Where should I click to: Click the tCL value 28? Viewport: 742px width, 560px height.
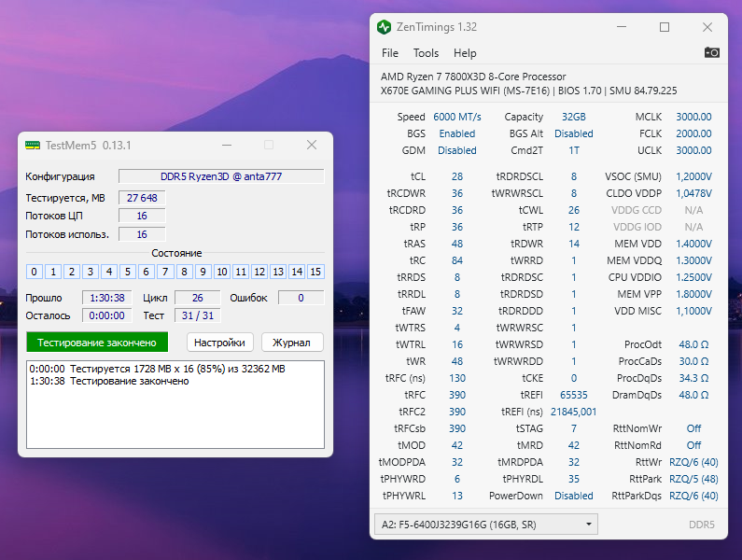457,176
